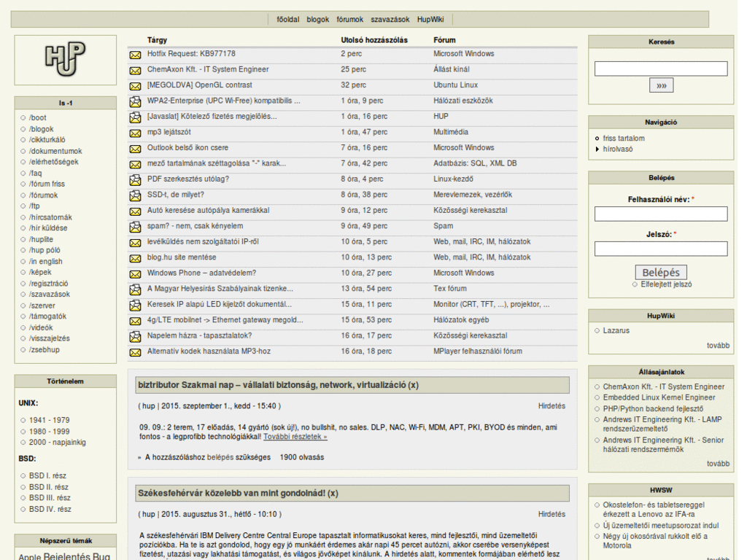The height and width of the screenshot is (560, 747).
Task: Open the "/fórum friss" sidebar link
Action: (47, 184)
